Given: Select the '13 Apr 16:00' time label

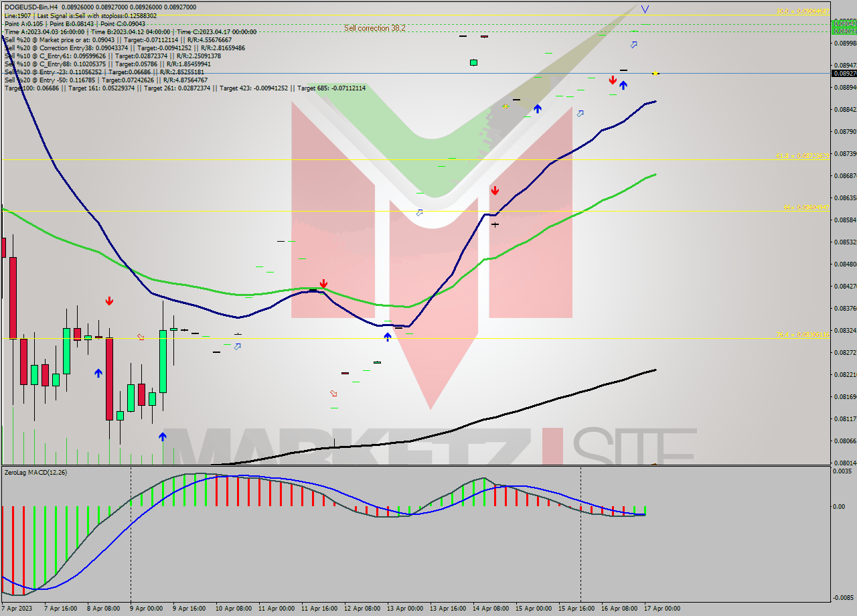Looking at the screenshot, I should tap(447, 609).
